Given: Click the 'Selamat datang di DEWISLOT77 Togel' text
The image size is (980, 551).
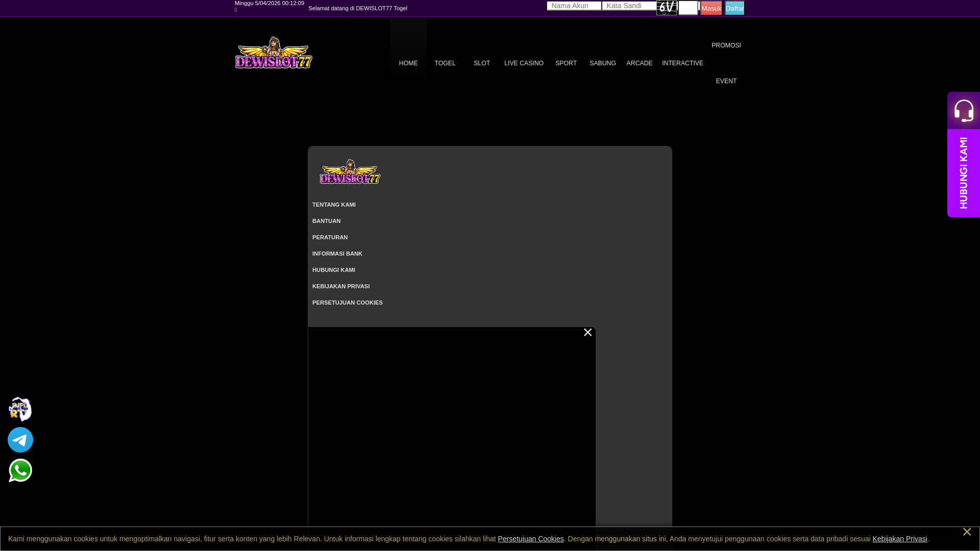Looking at the screenshot, I should 358,8.
